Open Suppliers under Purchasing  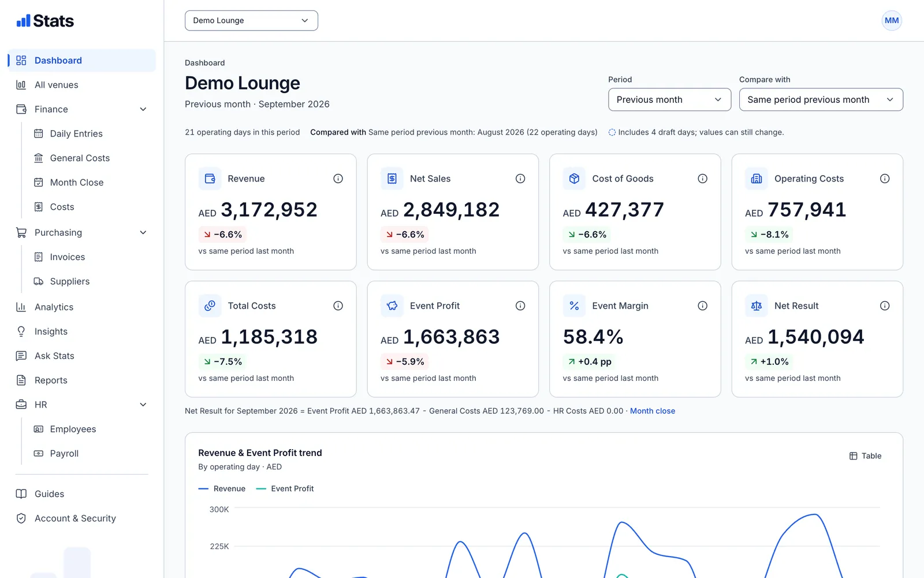point(91,281)
